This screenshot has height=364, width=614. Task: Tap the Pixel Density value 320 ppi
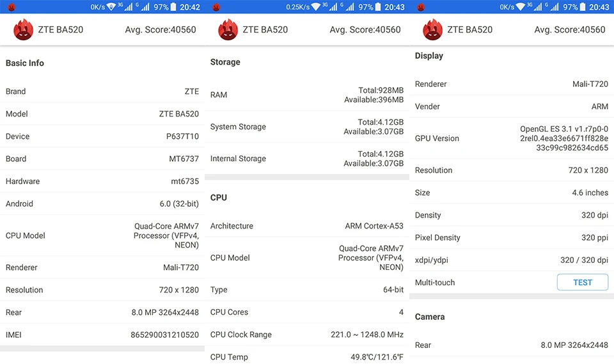[x=595, y=237]
